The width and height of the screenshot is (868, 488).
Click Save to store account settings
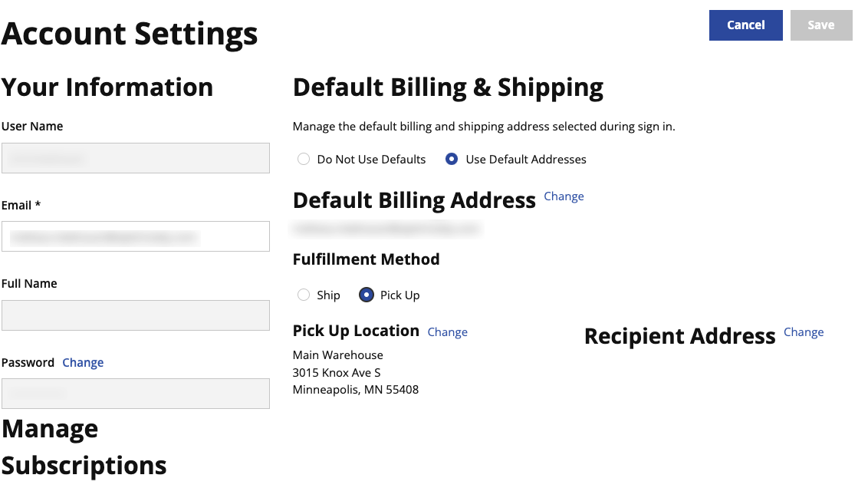[x=821, y=25]
